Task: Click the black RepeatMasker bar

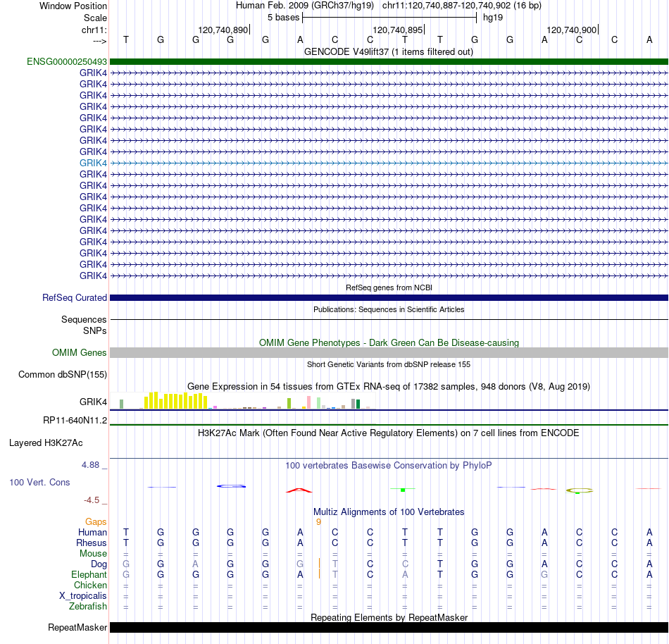Action: 389,627
